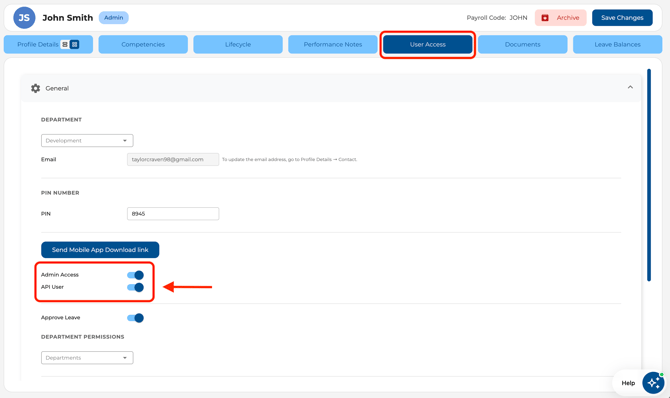Click the Approve Leave label

point(60,318)
